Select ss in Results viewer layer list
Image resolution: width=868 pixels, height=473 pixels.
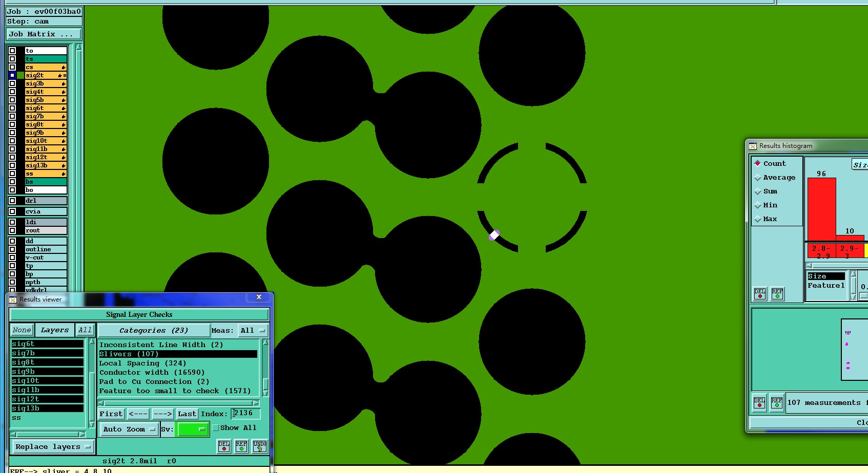pos(47,418)
